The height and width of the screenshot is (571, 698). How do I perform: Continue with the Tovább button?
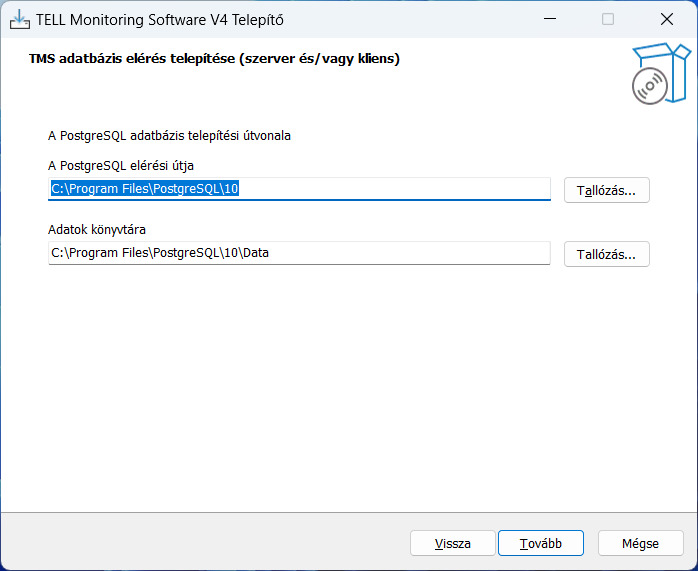[x=541, y=543]
